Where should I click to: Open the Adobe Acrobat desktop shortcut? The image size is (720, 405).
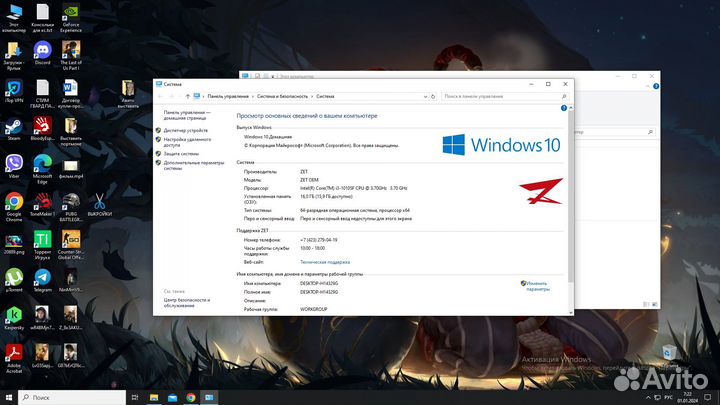pyautogui.click(x=14, y=359)
